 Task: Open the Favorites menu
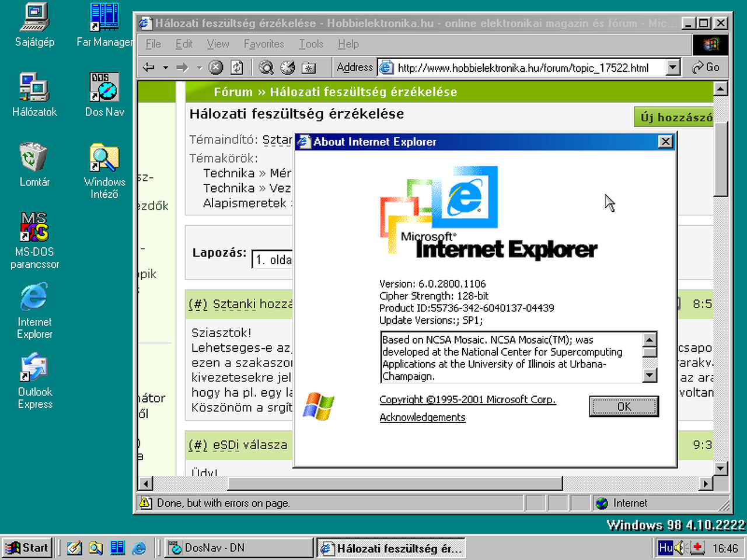coord(264,44)
